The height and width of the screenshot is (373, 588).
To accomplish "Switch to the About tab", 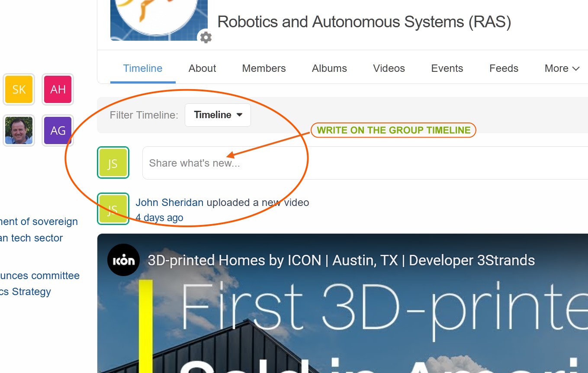I will (x=202, y=68).
